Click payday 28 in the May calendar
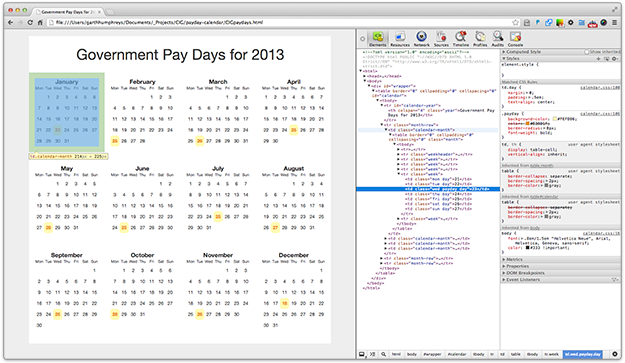Viewport: 625px width, 363px height. [48, 228]
